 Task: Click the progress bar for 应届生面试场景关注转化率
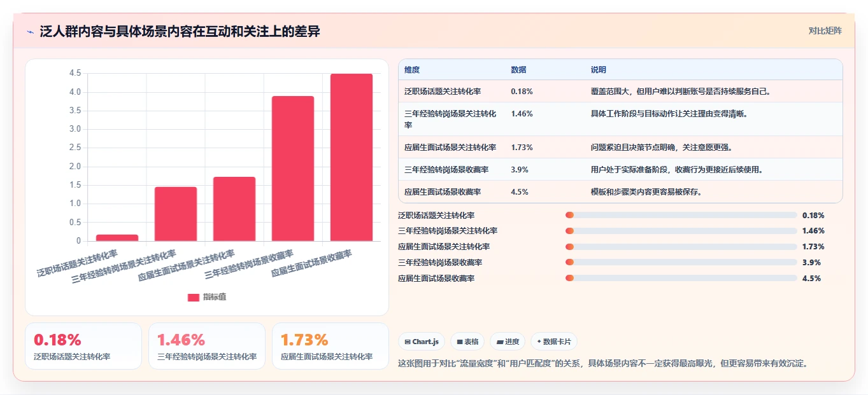coord(681,247)
